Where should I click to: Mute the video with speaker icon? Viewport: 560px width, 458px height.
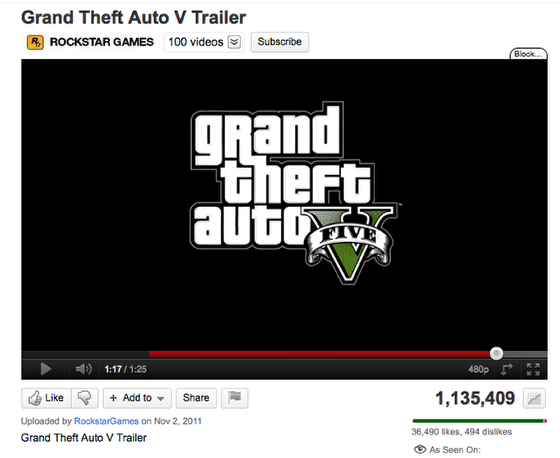click(x=84, y=369)
